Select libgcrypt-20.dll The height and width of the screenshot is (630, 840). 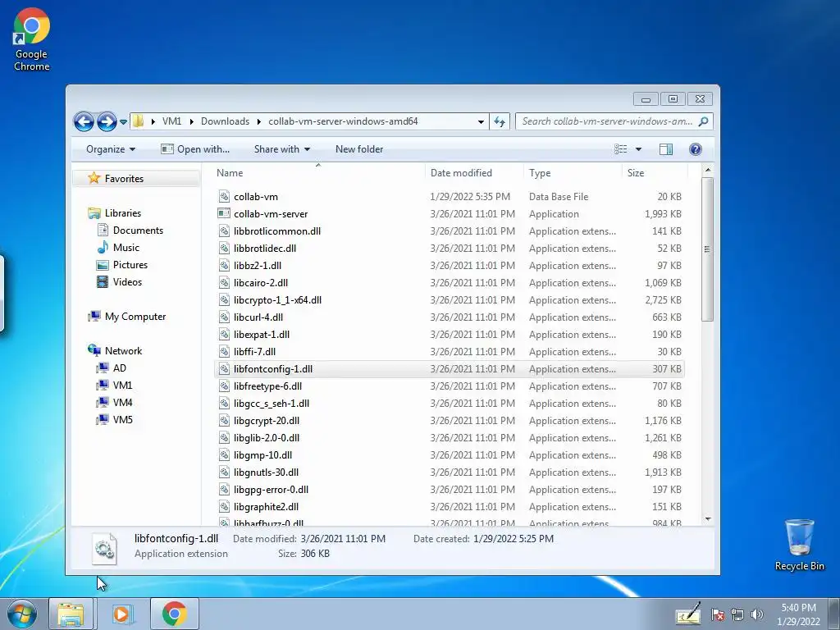coord(449,421)
